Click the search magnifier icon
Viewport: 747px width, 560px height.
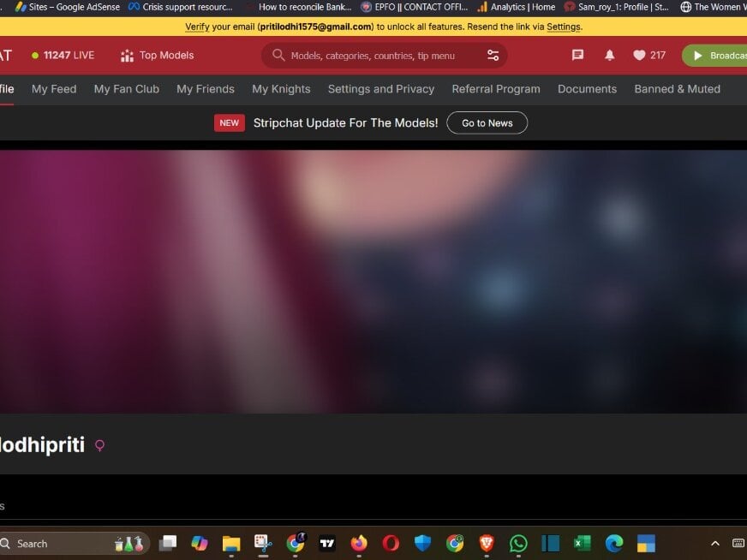[x=278, y=56]
